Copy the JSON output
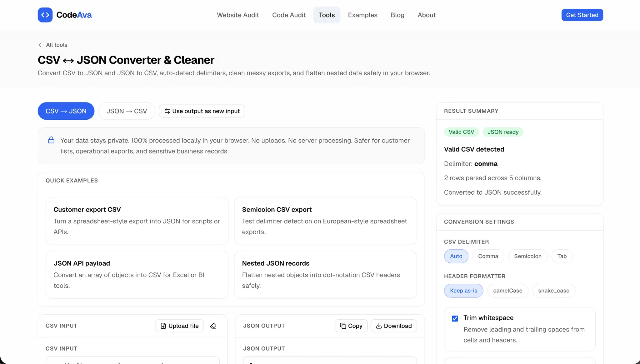 coord(351,326)
